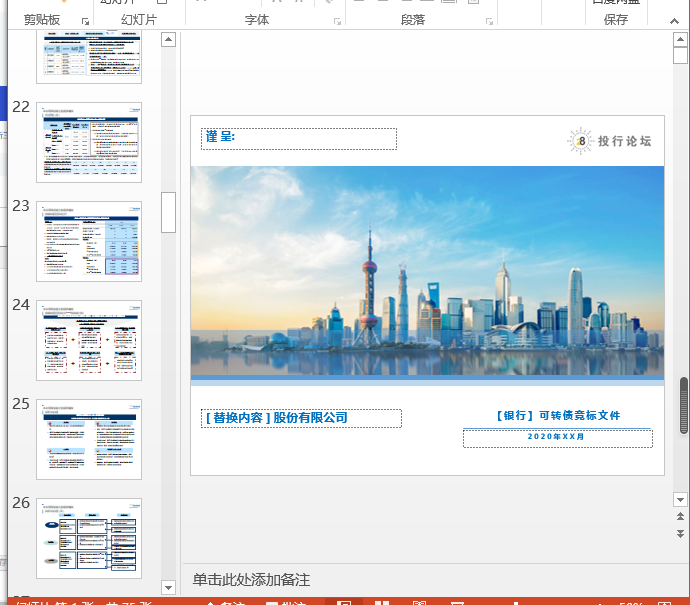Viewport: 690px width, 605px height.
Task: Click slide number 24 label
Action: click(21, 305)
